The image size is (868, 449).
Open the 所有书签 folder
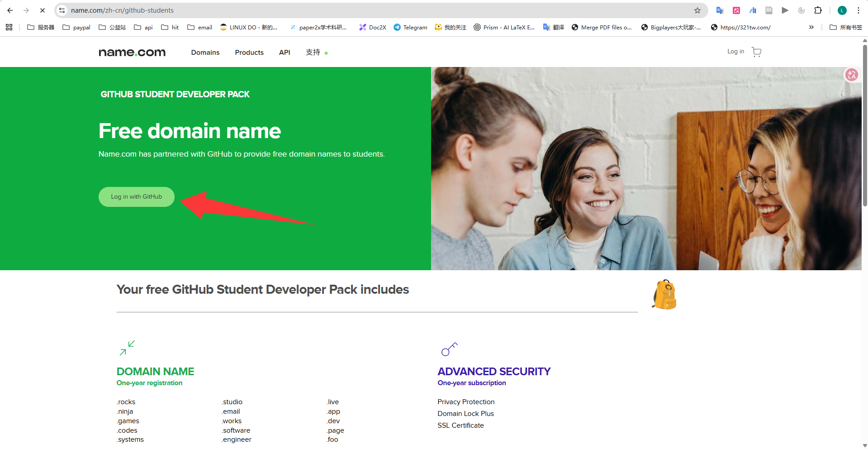pos(846,27)
